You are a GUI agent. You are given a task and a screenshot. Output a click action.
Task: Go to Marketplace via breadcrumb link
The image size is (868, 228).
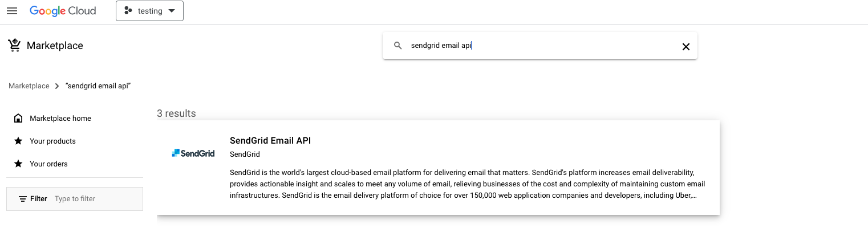point(29,85)
